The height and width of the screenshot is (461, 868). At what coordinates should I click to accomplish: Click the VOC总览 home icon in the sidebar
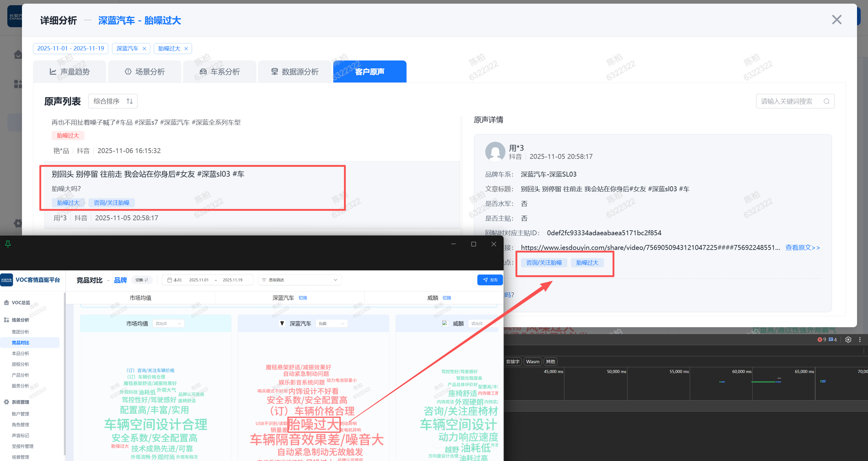point(6,302)
